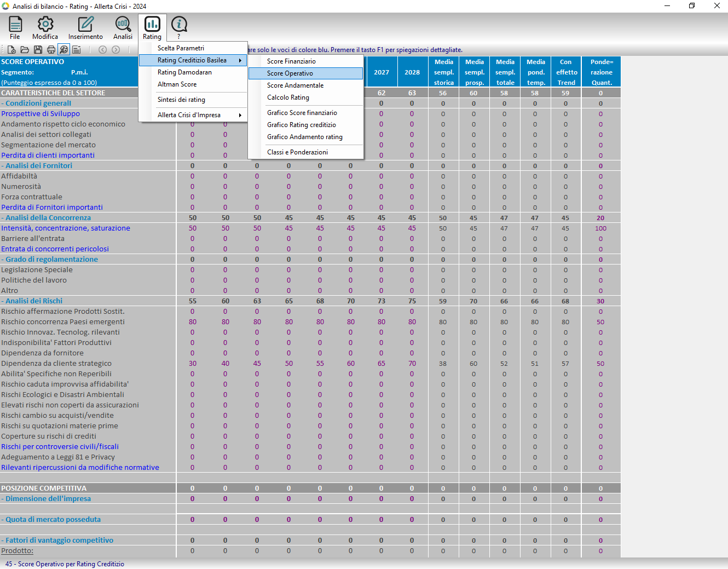Click the print toolbar icon
Image resolution: width=728 pixels, height=569 pixels.
point(51,50)
